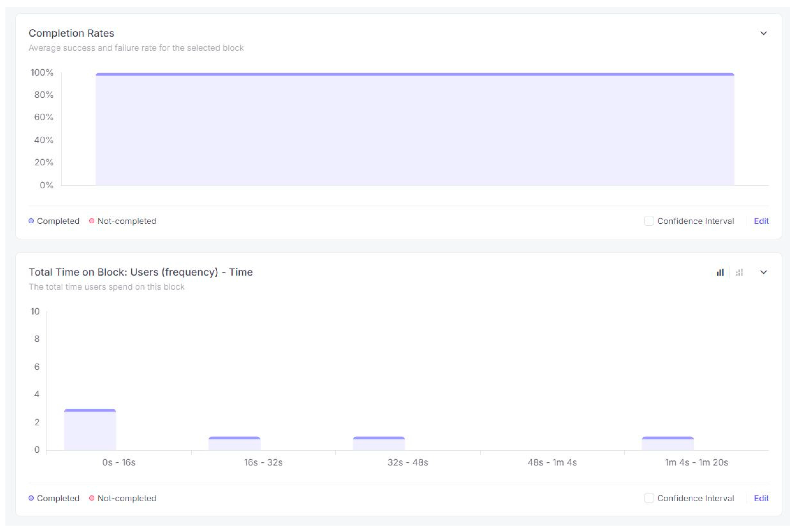Click pink Not-completed dot in top legend
Image resolution: width=797 pixels, height=532 pixels.
[x=92, y=221]
